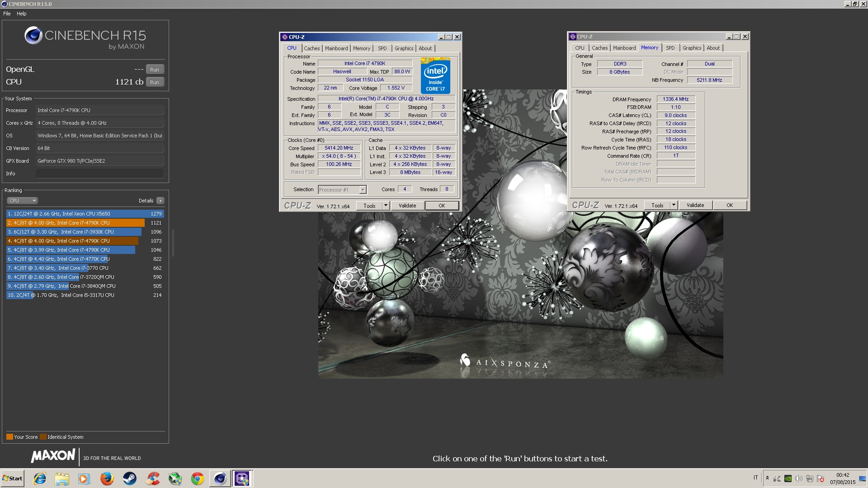868x488 pixels.
Task: Click OK in right CPU-Z window
Action: (x=730, y=205)
